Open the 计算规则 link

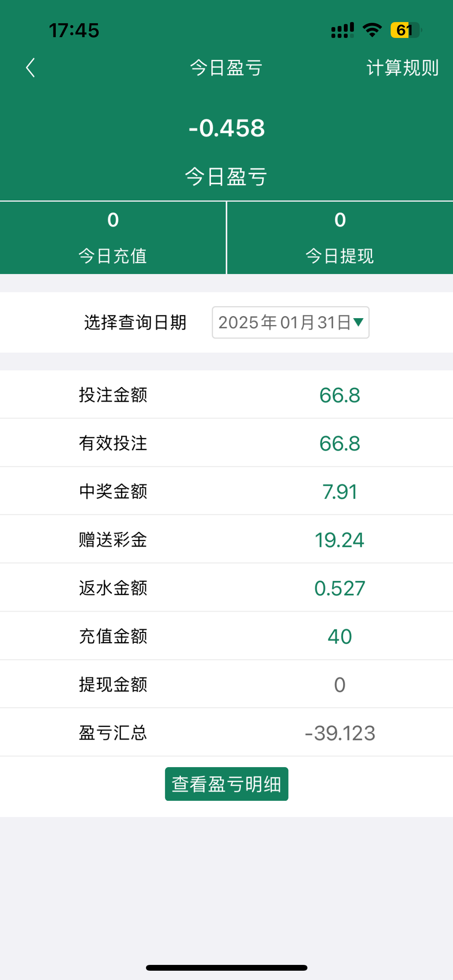click(402, 68)
